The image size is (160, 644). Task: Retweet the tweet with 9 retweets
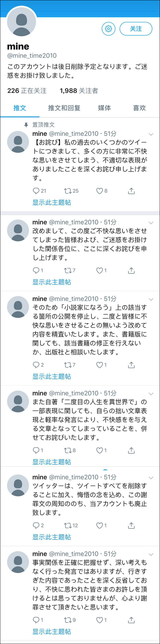pyautogui.click(x=67, y=620)
